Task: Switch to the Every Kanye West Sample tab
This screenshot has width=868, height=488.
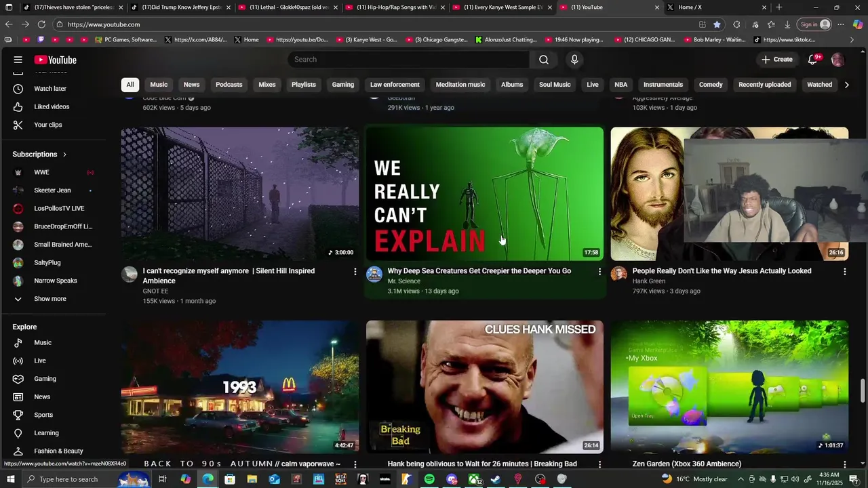Action: [502, 7]
